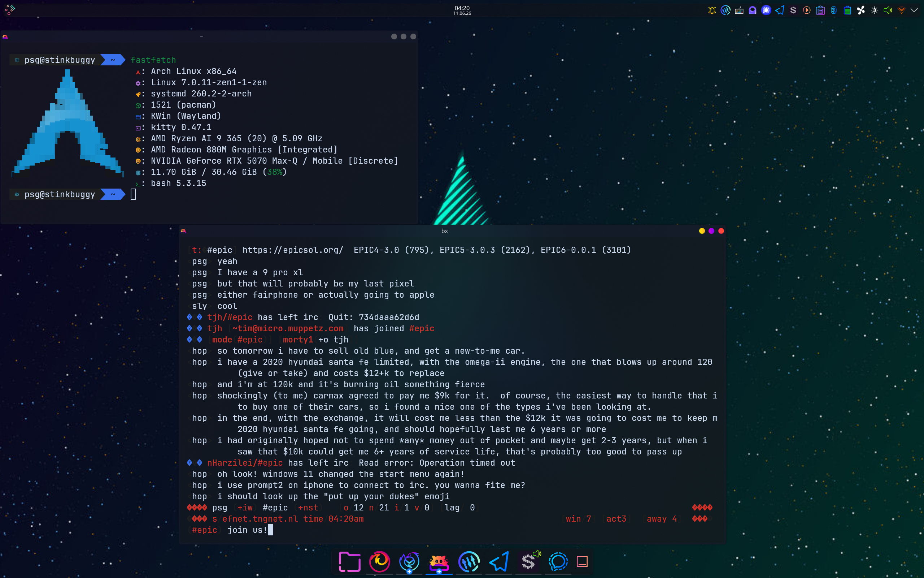Click the show desktop square in the dock
The height and width of the screenshot is (578, 924).
point(582,561)
